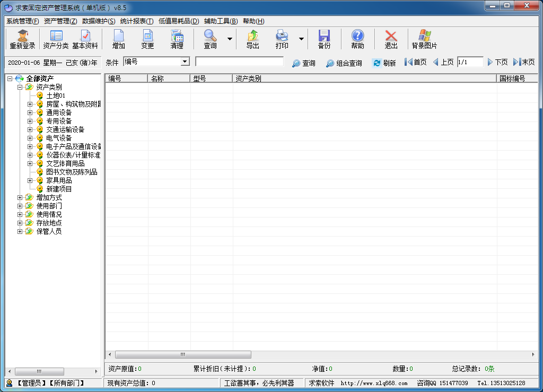Select 家具用品 tree item
543x392 pixels.
59,180
